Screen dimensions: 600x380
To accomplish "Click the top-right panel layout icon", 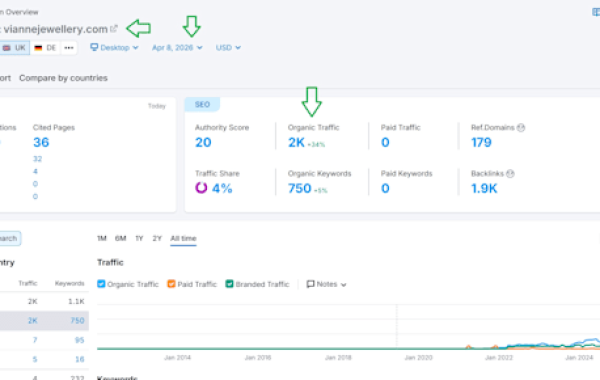I will click(596, 12).
